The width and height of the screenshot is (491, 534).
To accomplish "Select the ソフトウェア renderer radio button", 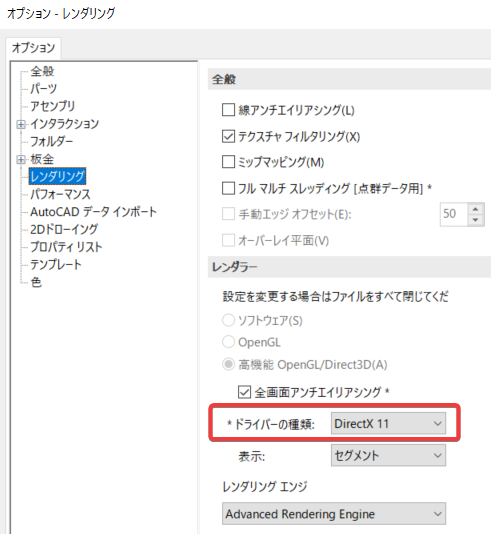I will click(228, 320).
